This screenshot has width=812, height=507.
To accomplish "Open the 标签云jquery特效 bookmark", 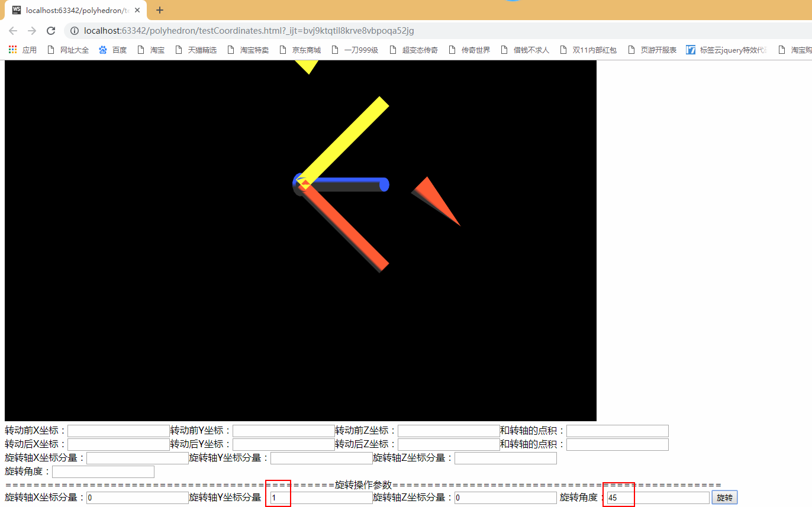I will 727,50.
